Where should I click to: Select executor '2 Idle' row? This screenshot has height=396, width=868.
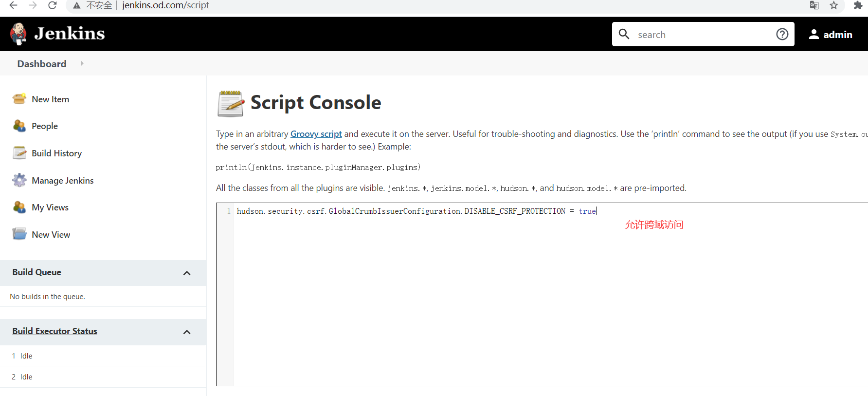point(103,377)
